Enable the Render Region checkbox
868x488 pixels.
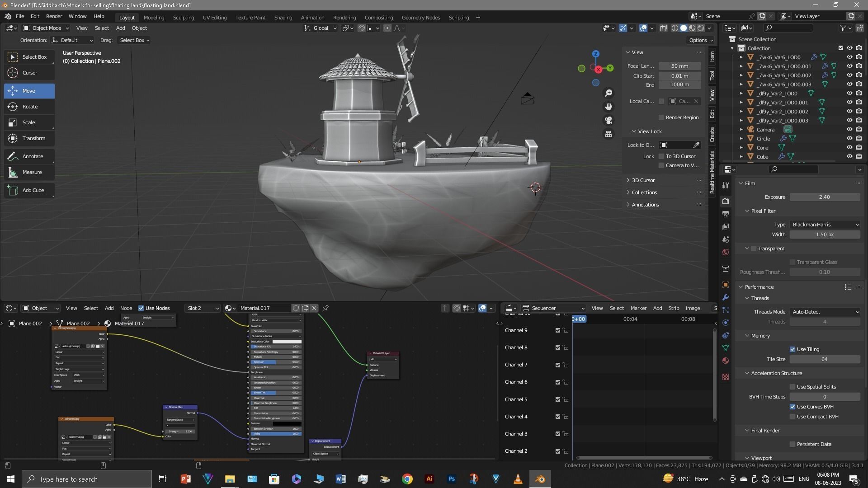point(661,117)
